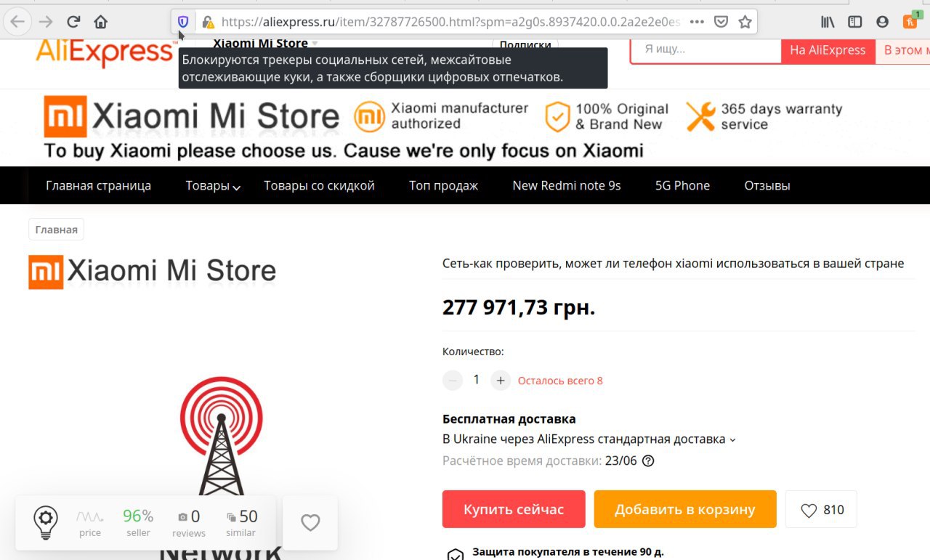Click the 'Главная' breadcrumb
Viewport: 930px width, 560px height.
[56, 230]
